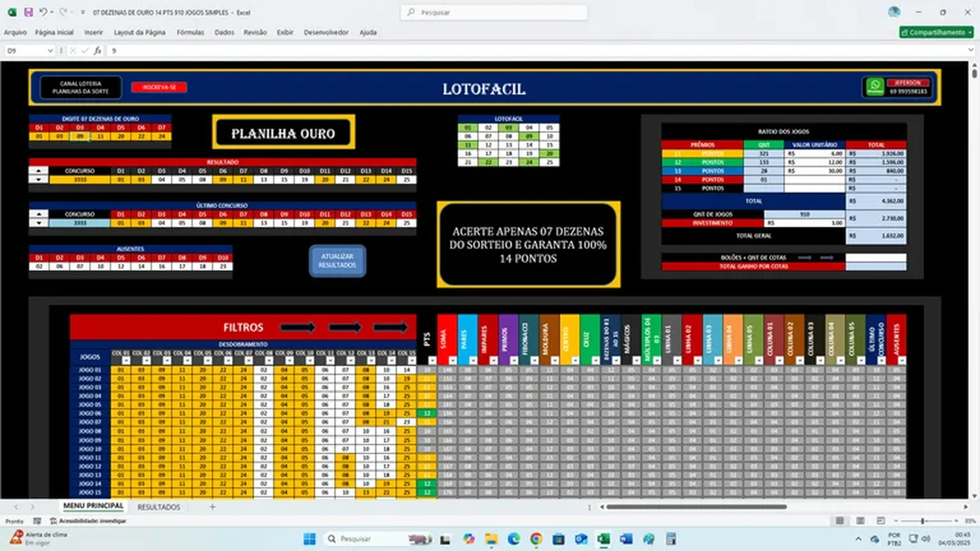
Task: Click the Save icon in title bar
Action: point(29,12)
